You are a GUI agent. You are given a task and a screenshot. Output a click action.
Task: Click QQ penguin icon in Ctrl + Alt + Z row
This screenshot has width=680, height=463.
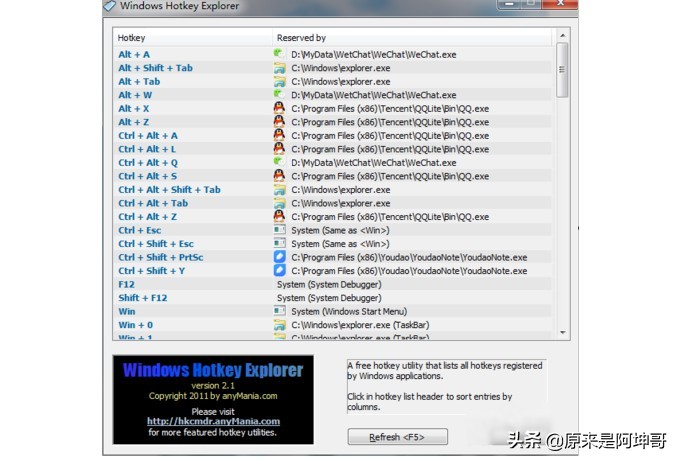279,216
